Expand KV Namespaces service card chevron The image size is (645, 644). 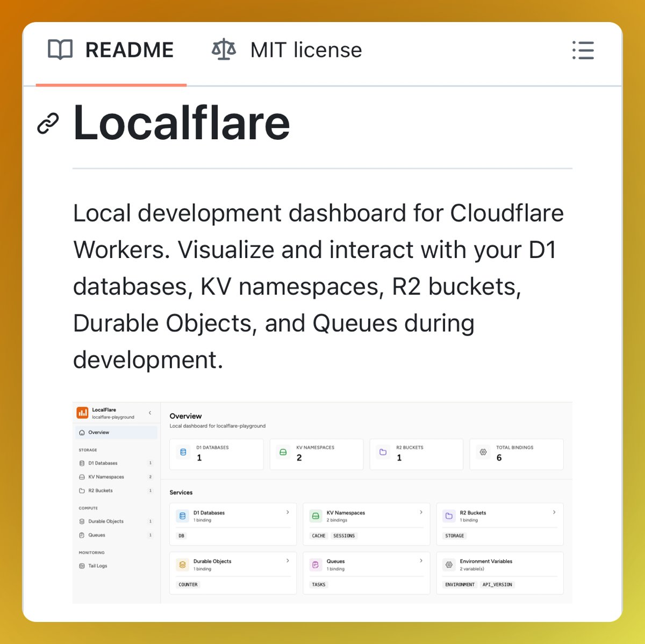point(421,512)
